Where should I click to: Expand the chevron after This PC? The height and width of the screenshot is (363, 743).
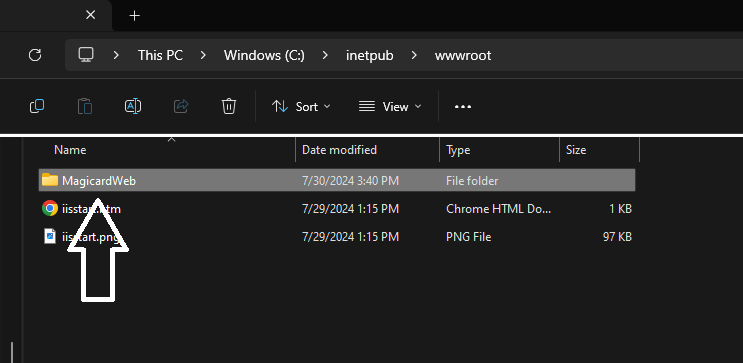[203, 55]
